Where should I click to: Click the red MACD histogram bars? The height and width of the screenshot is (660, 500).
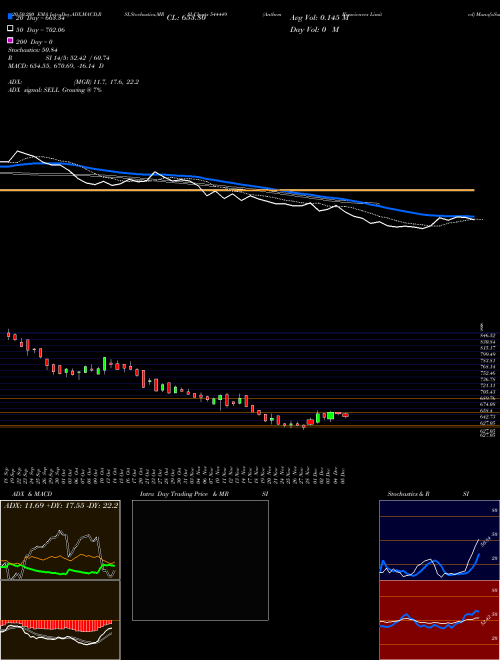click(56, 625)
